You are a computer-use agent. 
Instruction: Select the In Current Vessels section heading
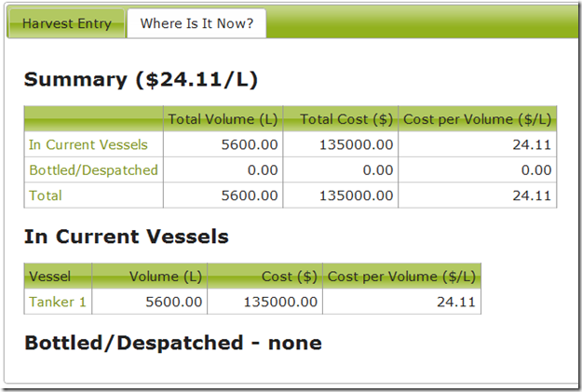click(127, 237)
